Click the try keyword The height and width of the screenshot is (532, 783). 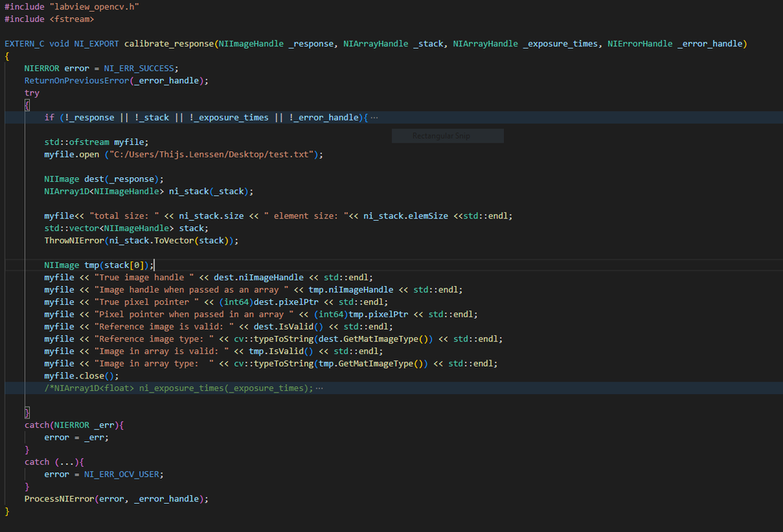(x=32, y=92)
